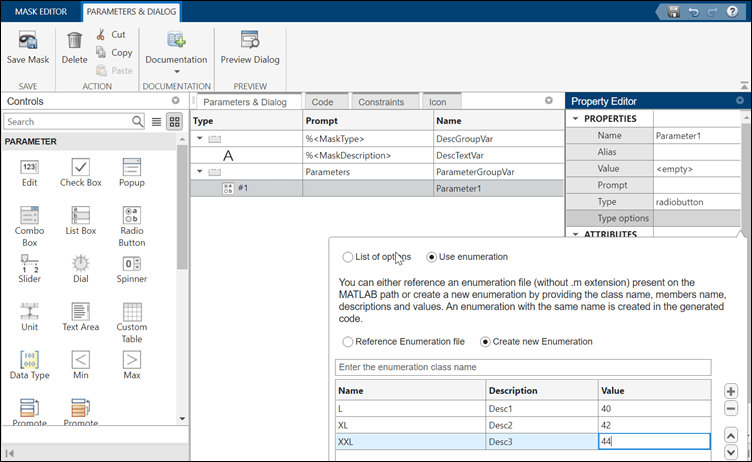Image resolution: width=752 pixels, height=462 pixels.
Task: Select the Max parameter control
Action: tap(131, 365)
